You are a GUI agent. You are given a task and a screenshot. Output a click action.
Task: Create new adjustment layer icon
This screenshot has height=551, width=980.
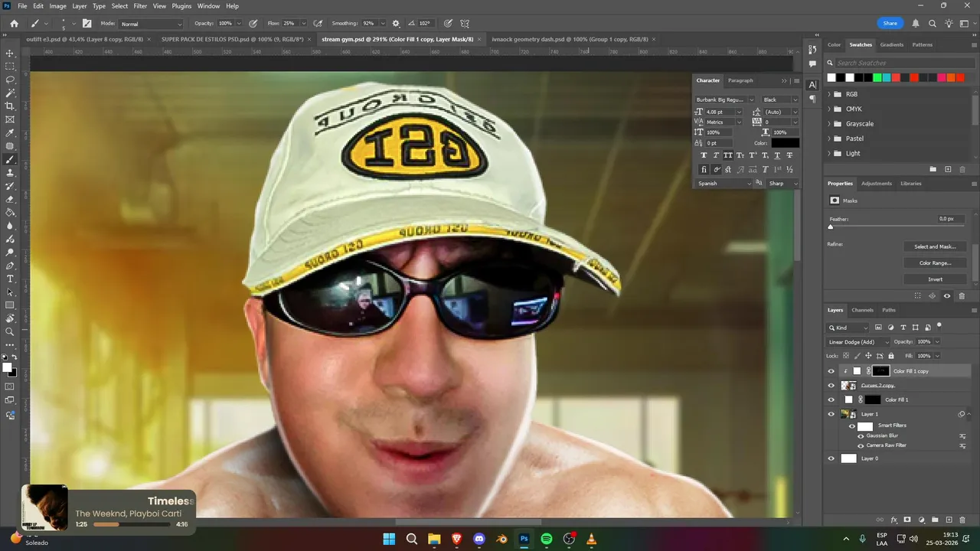tap(921, 520)
